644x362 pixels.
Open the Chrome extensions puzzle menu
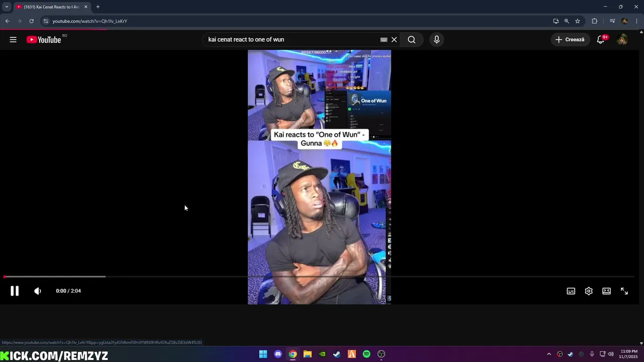595,21
